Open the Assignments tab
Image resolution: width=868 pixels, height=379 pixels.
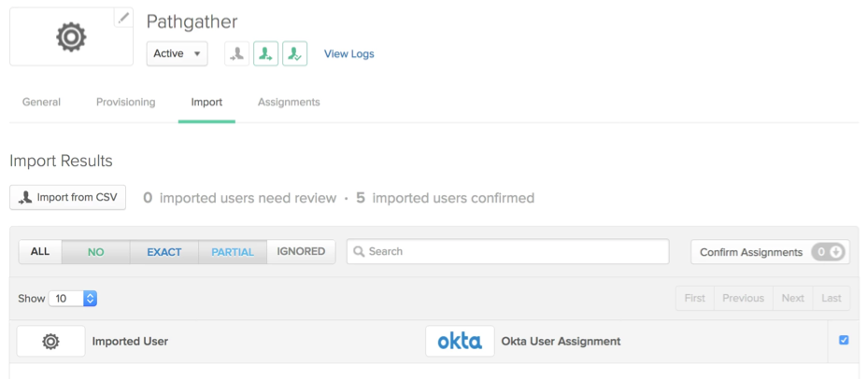click(289, 103)
